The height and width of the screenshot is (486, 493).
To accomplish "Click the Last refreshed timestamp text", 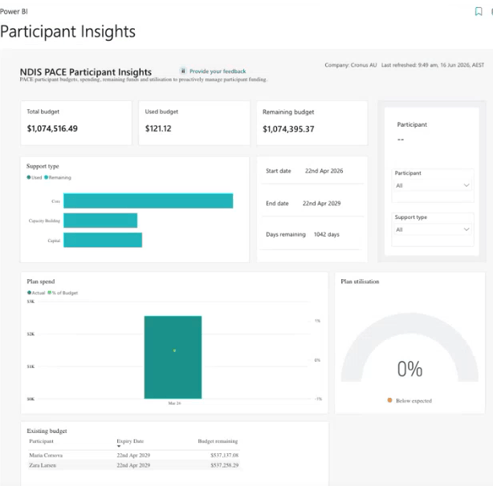I will pos(433,65).
